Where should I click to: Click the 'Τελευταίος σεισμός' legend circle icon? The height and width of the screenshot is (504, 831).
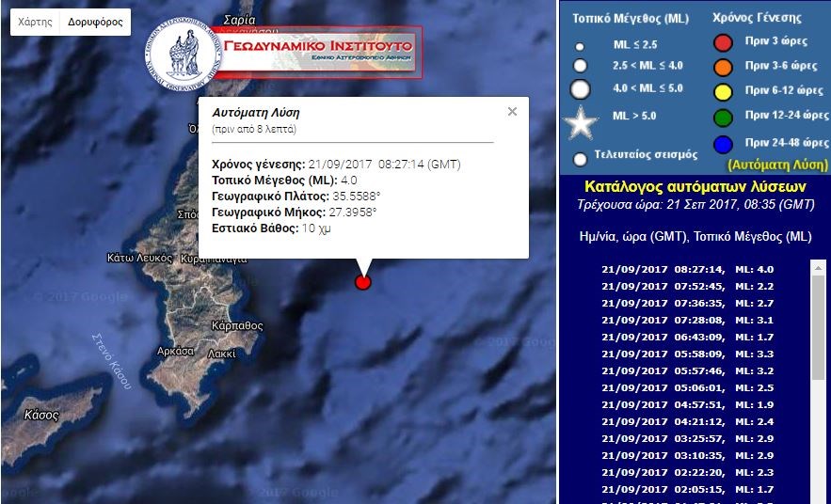(581, 159)
